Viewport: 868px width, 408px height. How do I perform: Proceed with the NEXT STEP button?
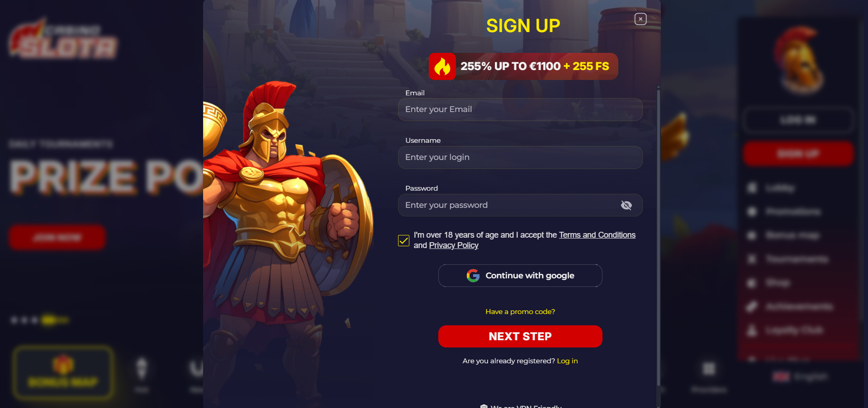coord(520,337)
